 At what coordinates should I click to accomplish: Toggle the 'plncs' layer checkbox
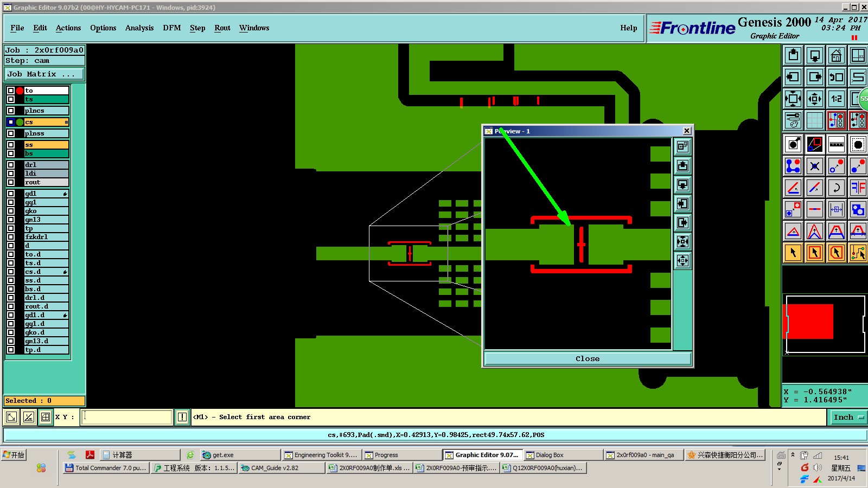11,111
